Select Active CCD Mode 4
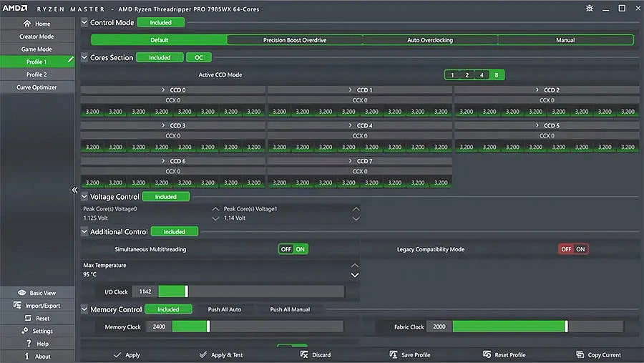The width and height of the screenshot is (644, 363). [x=482, y=75]
